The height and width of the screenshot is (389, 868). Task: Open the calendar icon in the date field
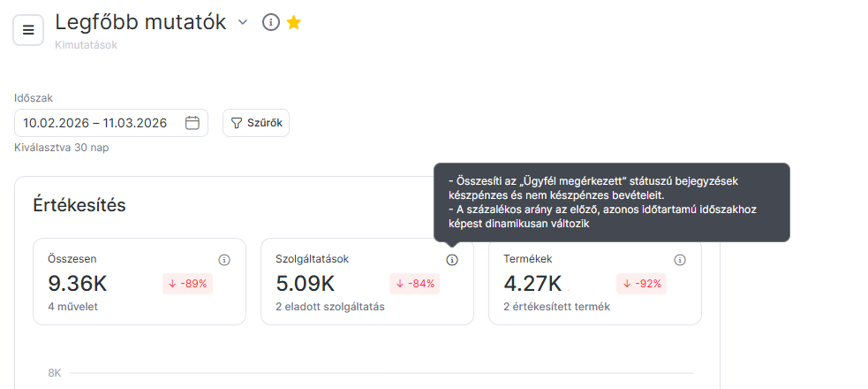point(192,123)
